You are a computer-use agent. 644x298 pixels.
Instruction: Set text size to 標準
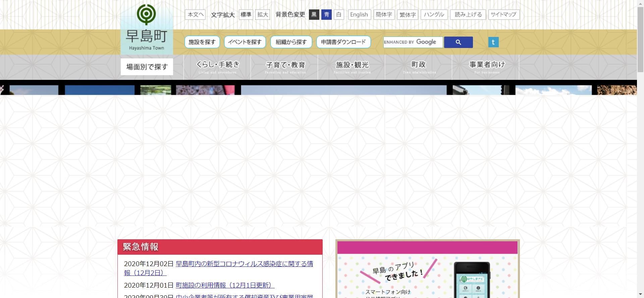point(246,14)
